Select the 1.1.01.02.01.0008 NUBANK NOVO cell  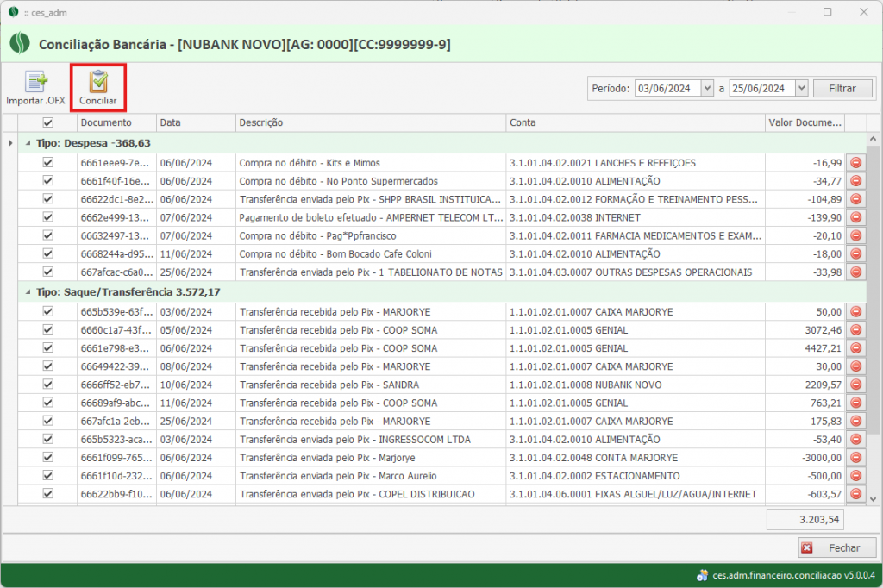636,385
